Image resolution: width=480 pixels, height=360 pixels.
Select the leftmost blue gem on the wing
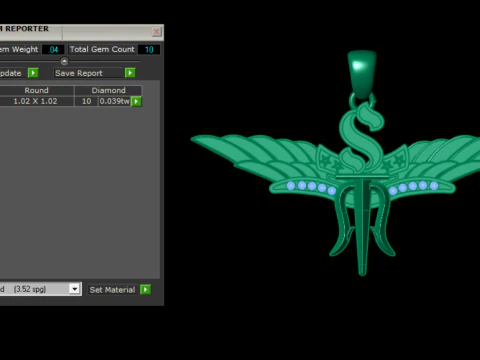(291, 186)
